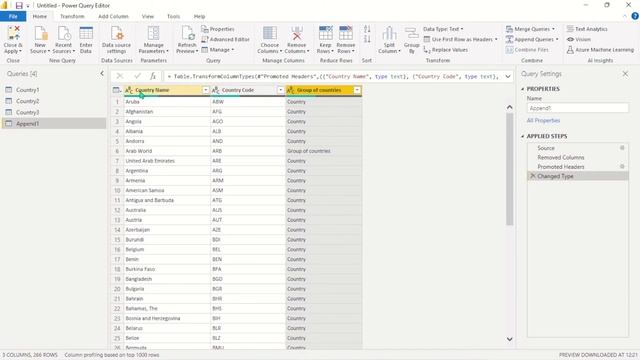The height and width of the screenshot is (360, 640).
Task: Open Data source settings icon
Action: click(x=116, y=33)
